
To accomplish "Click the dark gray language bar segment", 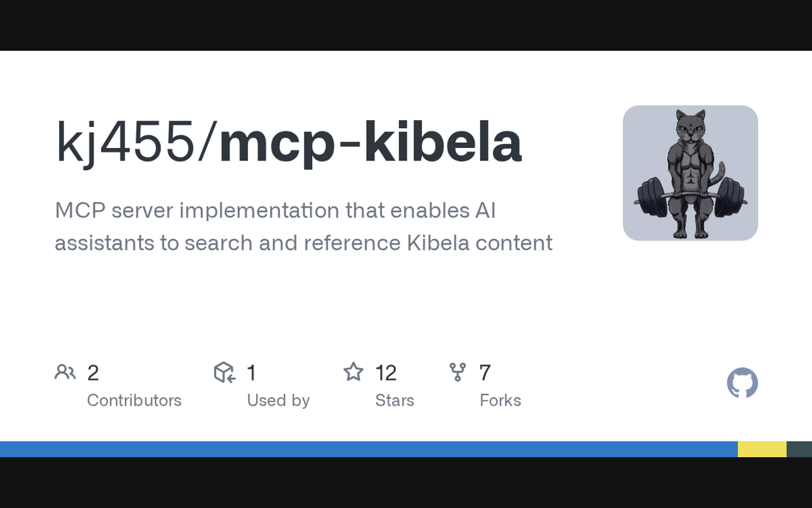I will pos(799,449).
